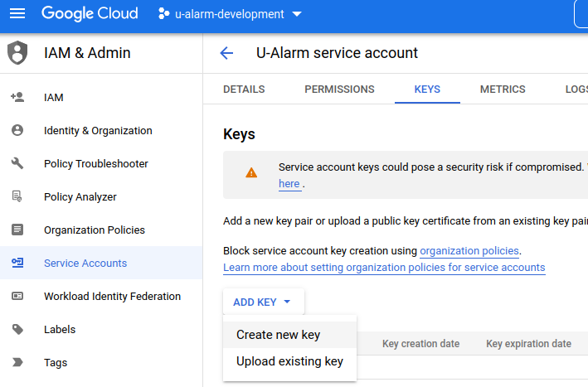
Task: Click the Policy Troubleshooter wrench icon
Action: 17,163
